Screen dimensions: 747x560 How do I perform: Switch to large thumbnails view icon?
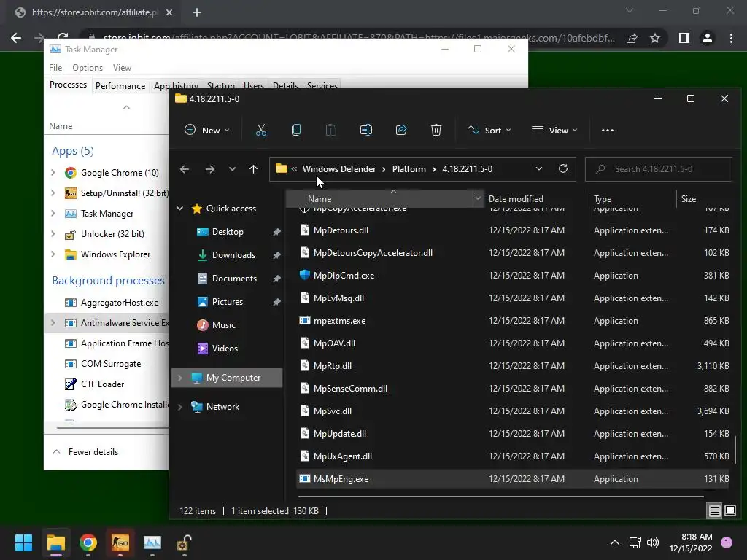(730, 511)
